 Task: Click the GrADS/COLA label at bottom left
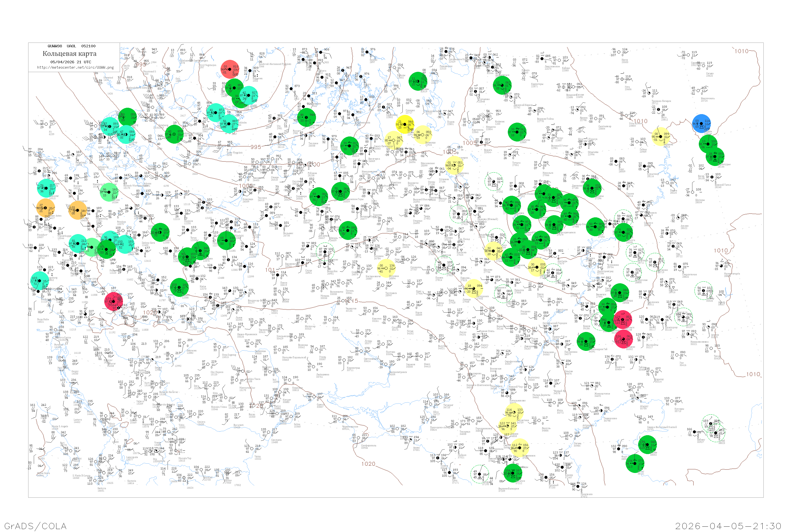[35, 526]
